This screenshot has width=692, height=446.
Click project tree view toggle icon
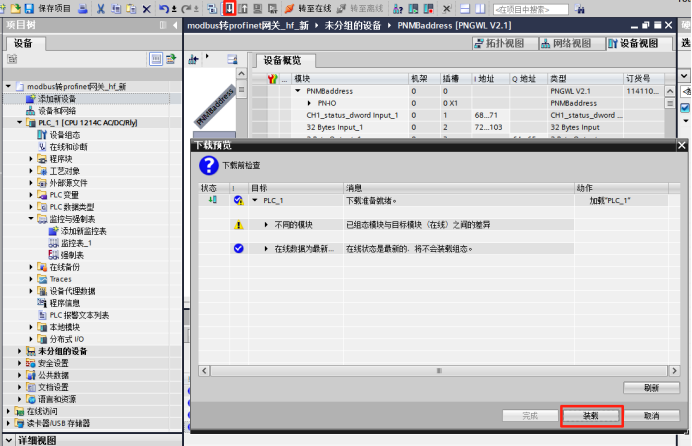click(x=156, y=59)
